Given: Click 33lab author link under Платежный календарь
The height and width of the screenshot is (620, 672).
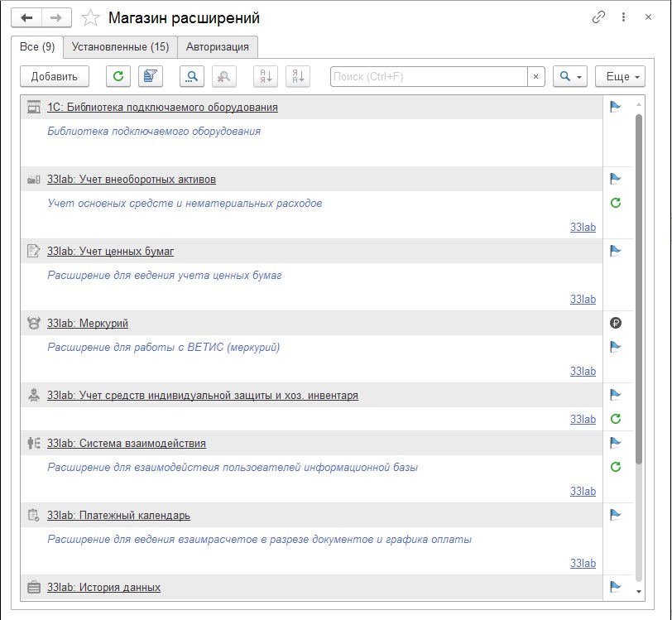Looking at the screenshot, I should pos(583,564).
